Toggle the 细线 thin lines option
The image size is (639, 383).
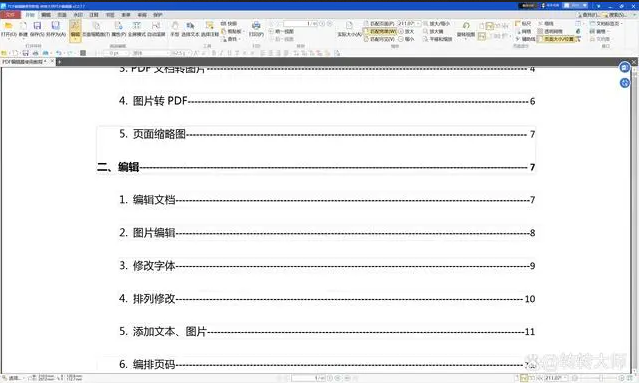(x=546, y=24)
